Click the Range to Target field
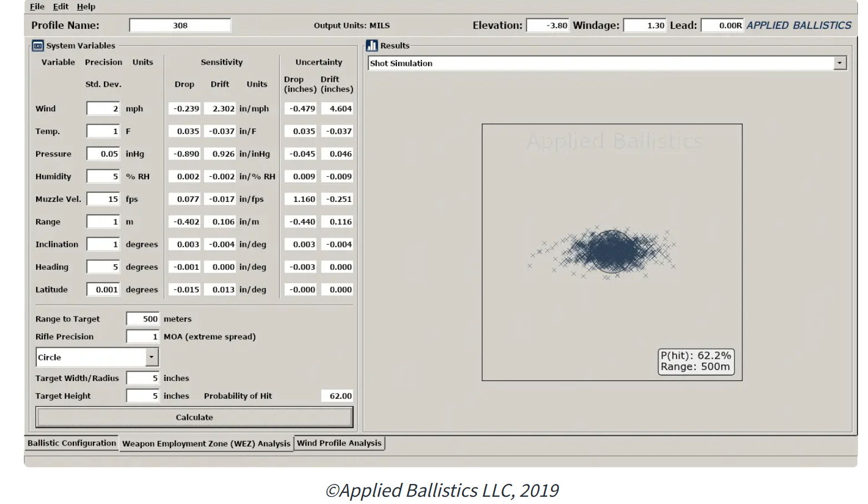Image resolution: width=868 pixels, height=504 pixels. 142,319
